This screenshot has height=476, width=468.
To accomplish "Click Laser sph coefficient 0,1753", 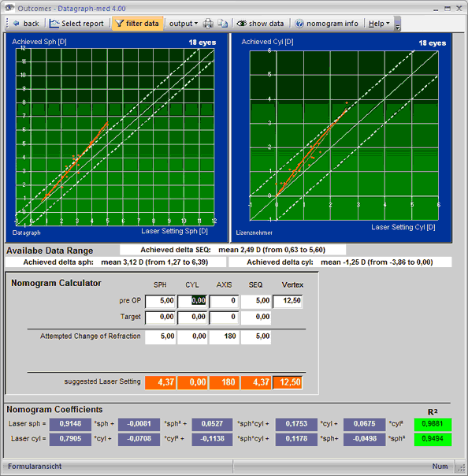I will click(296, 424).
